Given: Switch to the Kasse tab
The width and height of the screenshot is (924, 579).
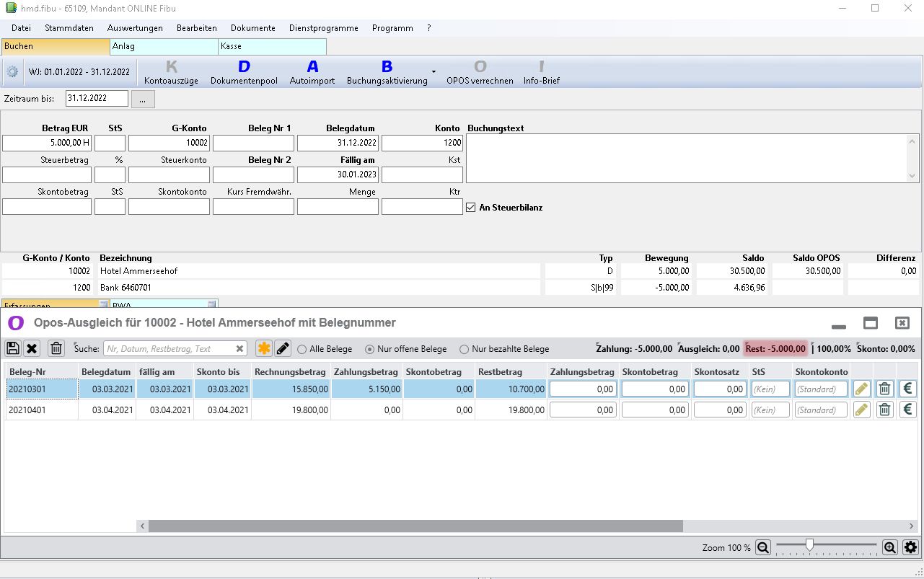Looking at the screenshot, I should 271,46.
